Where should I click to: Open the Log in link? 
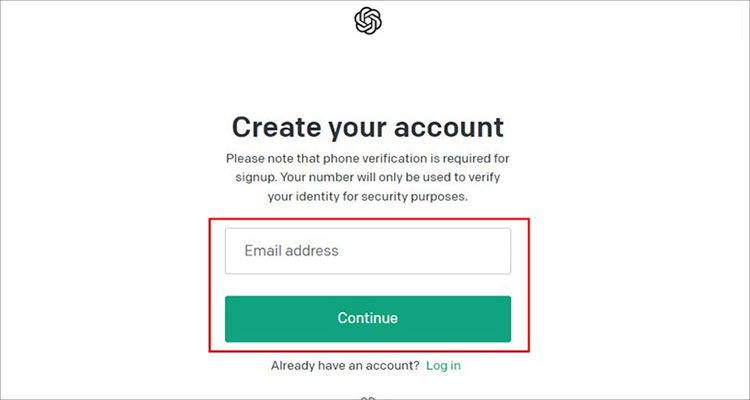click(443, 366)
